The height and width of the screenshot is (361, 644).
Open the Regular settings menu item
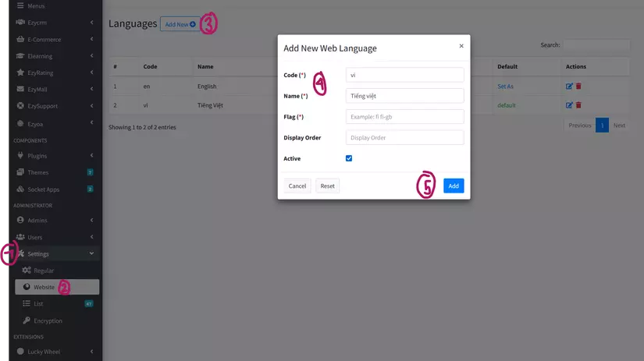44,271
